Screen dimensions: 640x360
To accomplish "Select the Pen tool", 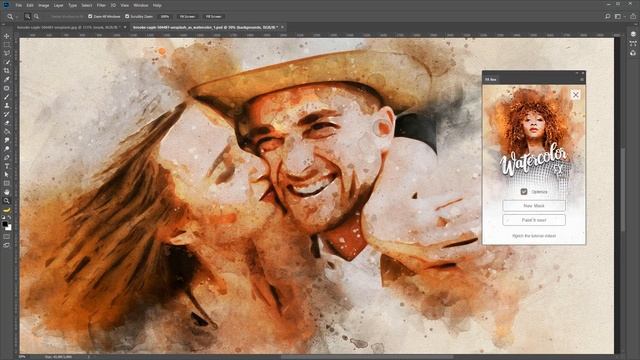I will [7, 157].
